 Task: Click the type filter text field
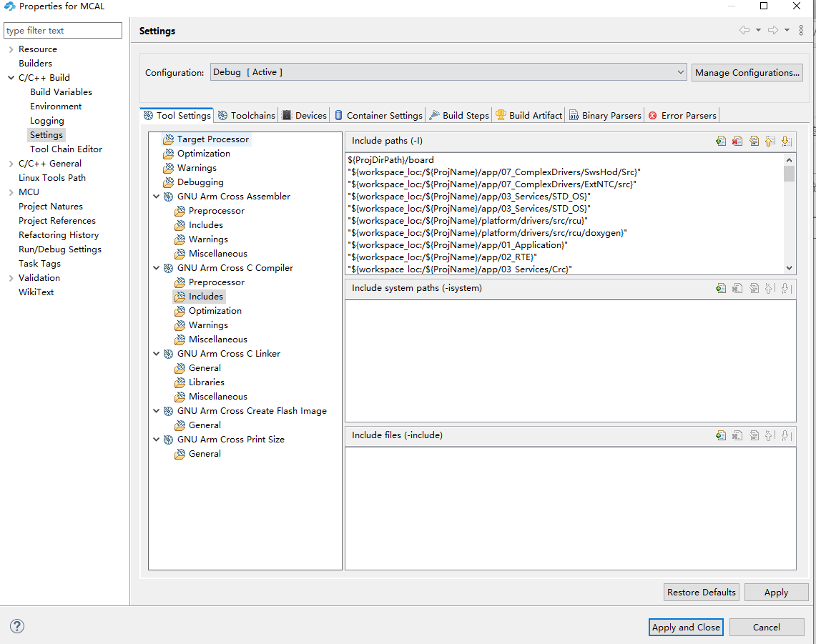click(63, 30)
